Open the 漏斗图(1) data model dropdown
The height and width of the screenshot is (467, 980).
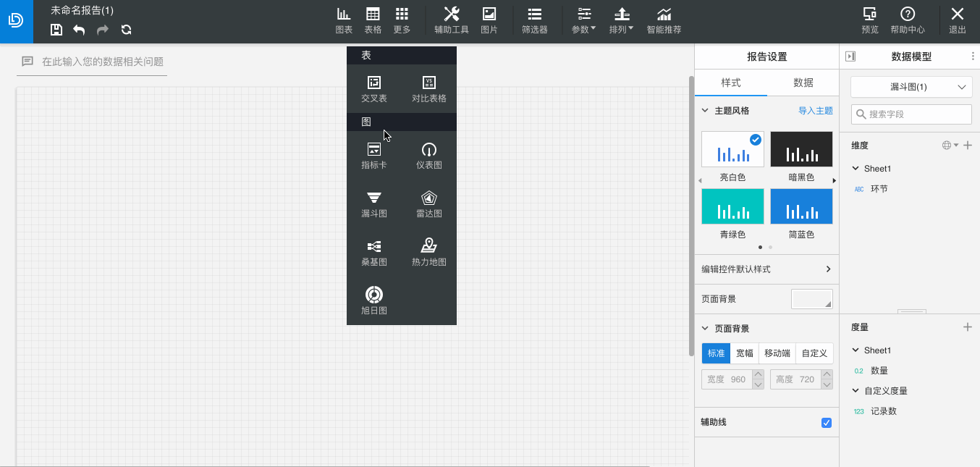click(911, 87)
